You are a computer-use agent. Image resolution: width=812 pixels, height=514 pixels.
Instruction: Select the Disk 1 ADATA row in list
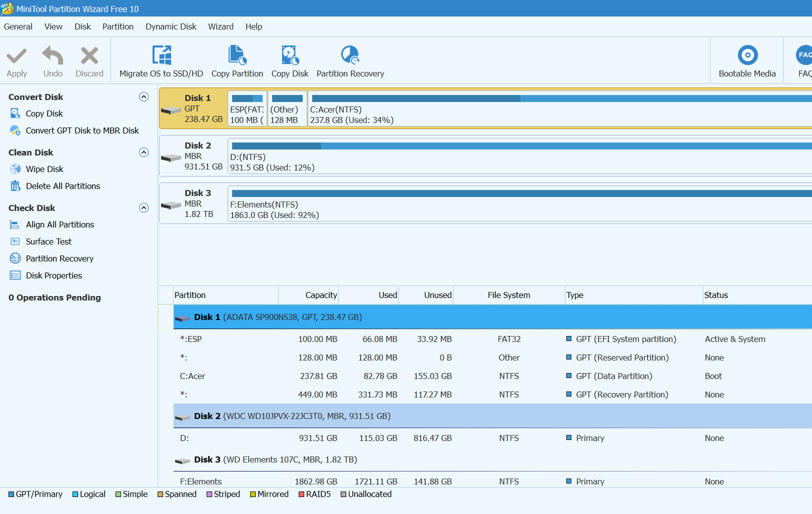pos(493,317)
